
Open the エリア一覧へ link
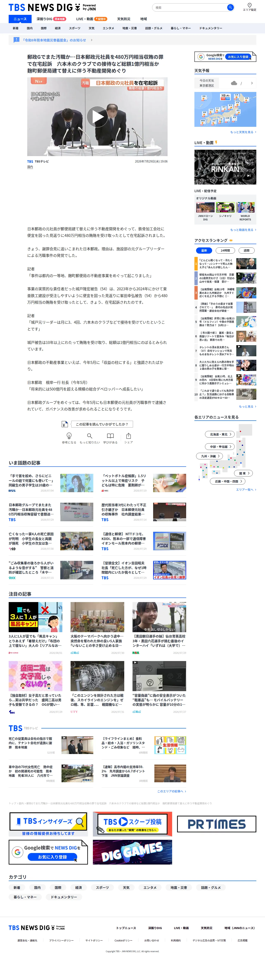click(x=246, y=490)
